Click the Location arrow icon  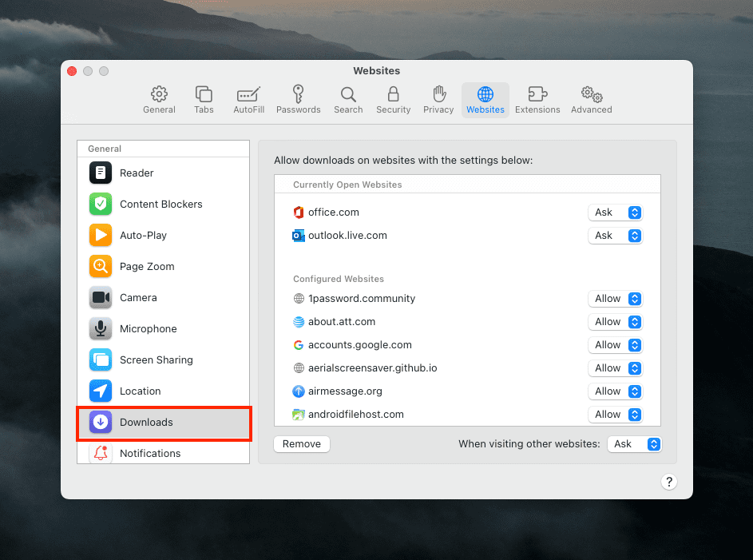tap(101, 391)
